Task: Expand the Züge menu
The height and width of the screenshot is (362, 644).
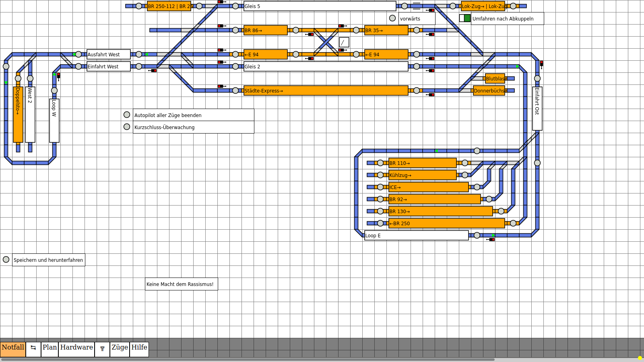Action: click(120, 348)
